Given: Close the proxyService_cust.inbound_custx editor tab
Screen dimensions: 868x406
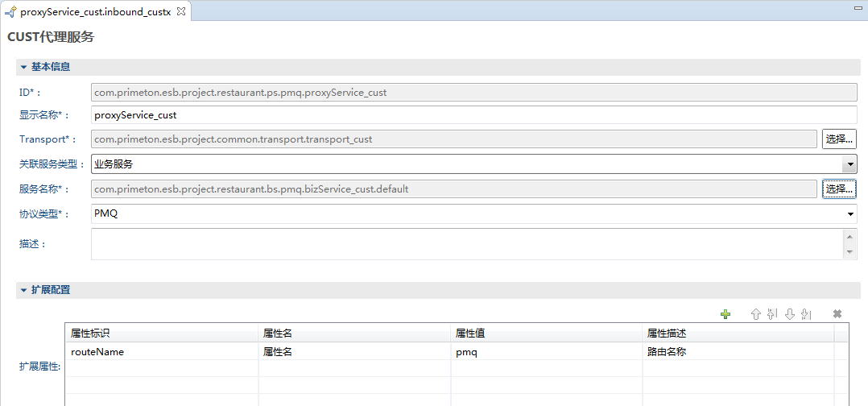Looking at the screenshot, I should pyautogui.click(x=181, y=12).
